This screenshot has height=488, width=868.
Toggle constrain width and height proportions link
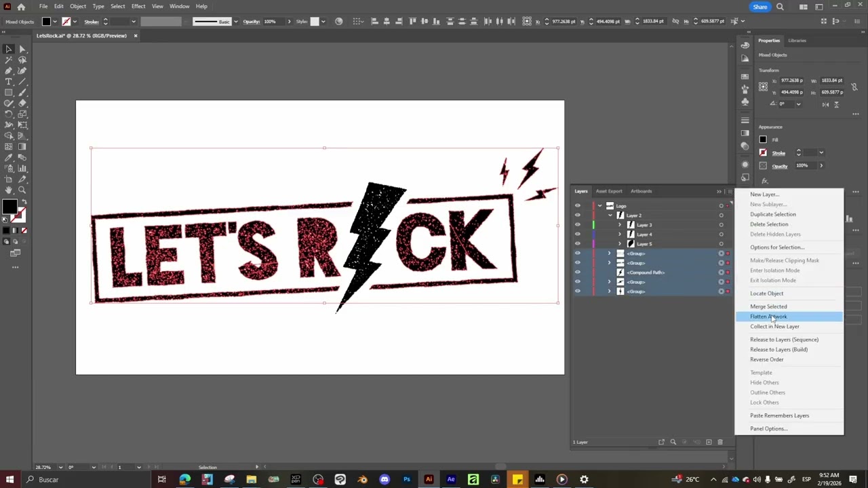854,86
